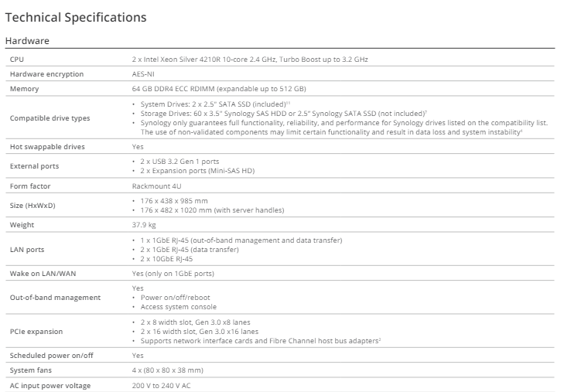Click the CPU row label
The image size is (564, 392).
coord(16,59)
